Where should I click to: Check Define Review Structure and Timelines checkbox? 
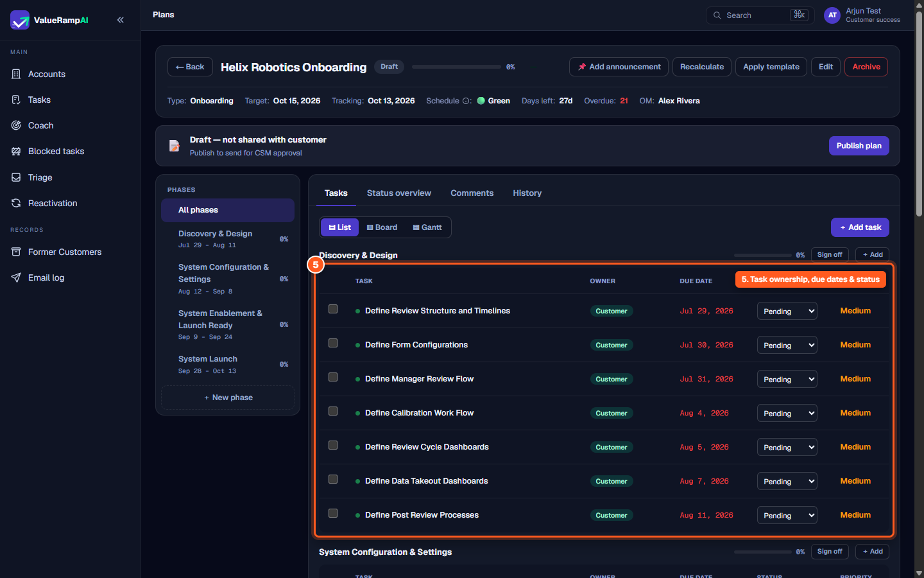point(333,309)
